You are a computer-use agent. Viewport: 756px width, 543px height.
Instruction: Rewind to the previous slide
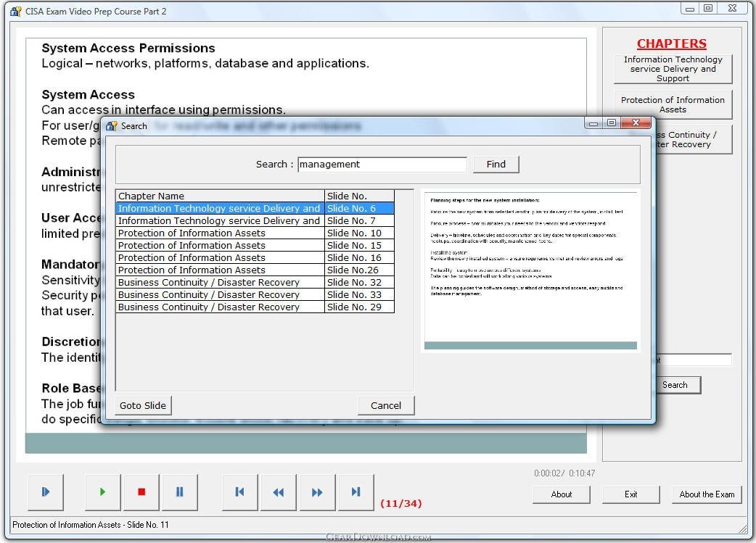coord(279,492)
